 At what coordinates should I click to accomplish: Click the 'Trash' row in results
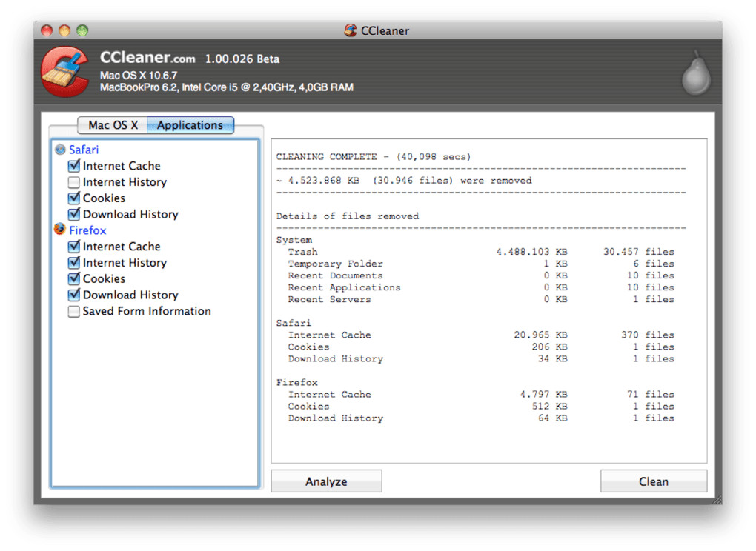[x=481, y=252]
